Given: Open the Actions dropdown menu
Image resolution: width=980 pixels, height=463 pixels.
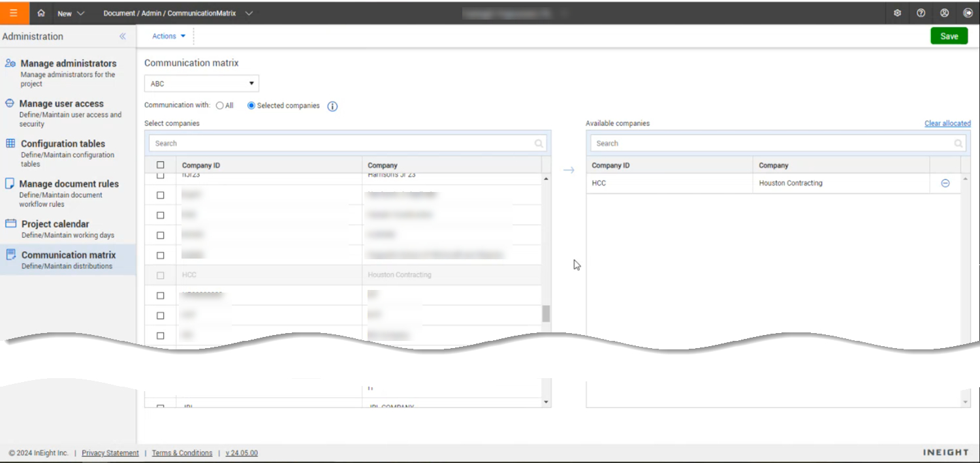Looking at the screenshot, I should pos(169,36).
